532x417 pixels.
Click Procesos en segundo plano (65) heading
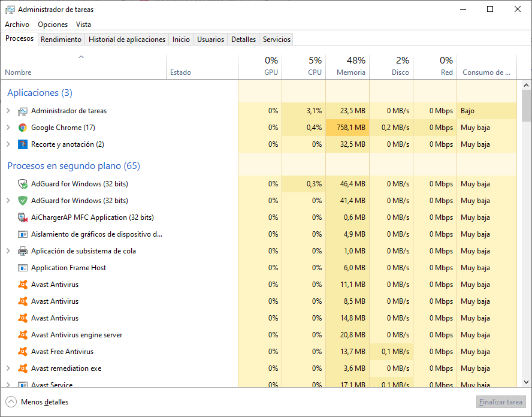point(74,165)
